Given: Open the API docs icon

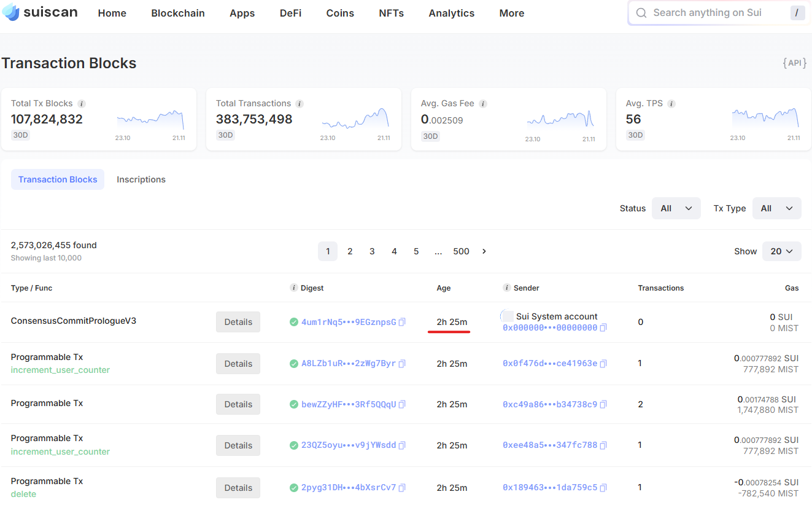Looking at the screenshot, I should pos(795,63).
